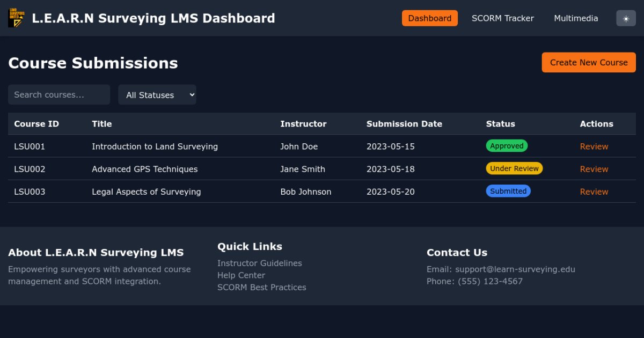This screenshot has height=338, width=644.
Task: Click the Approved status badge
Action: pyautogui.click(x=507, y=145)
